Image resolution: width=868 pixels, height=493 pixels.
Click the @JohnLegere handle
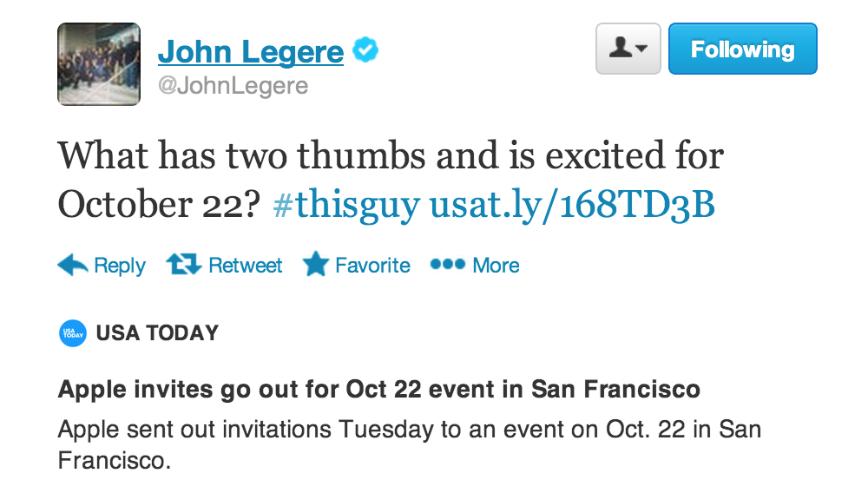pyautogui.click(x=233, y=86)
